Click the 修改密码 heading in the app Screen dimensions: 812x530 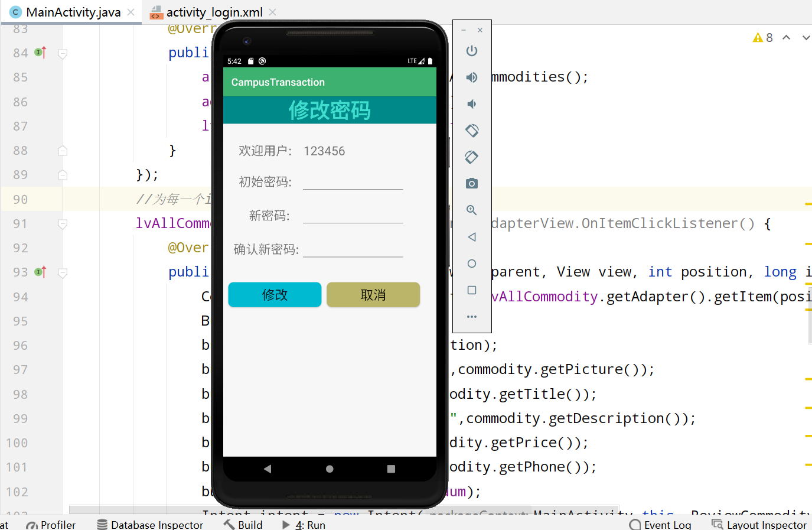tap(330, 110)
